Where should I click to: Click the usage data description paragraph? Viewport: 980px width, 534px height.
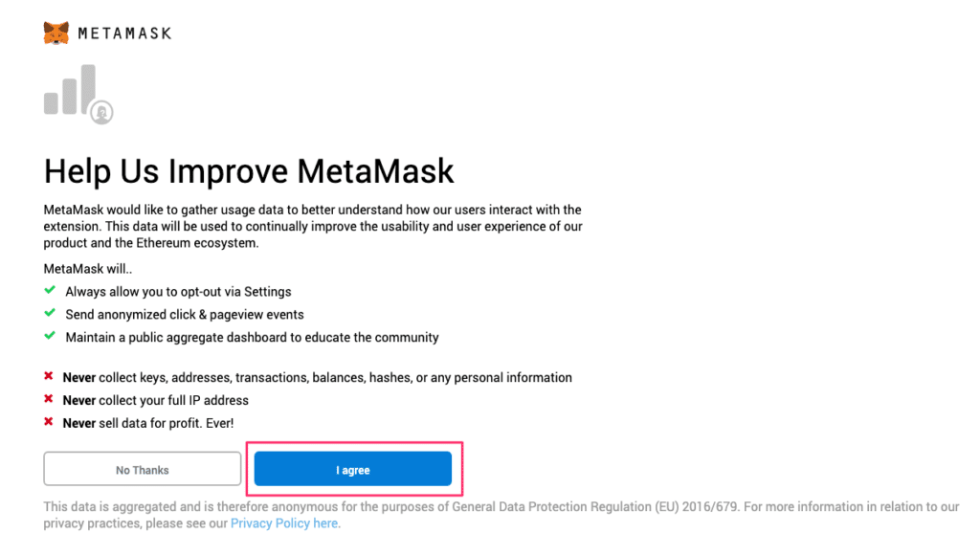(x=313, y=226)
